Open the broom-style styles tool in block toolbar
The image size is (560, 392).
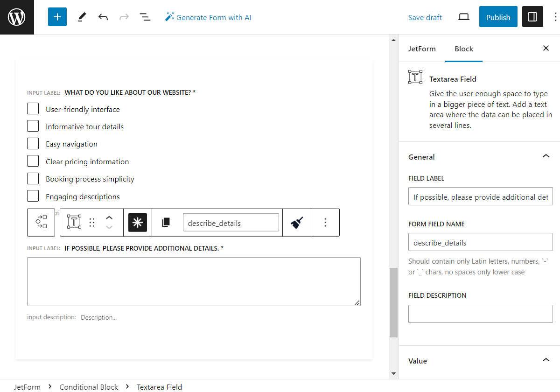click(x=297, y=223)
